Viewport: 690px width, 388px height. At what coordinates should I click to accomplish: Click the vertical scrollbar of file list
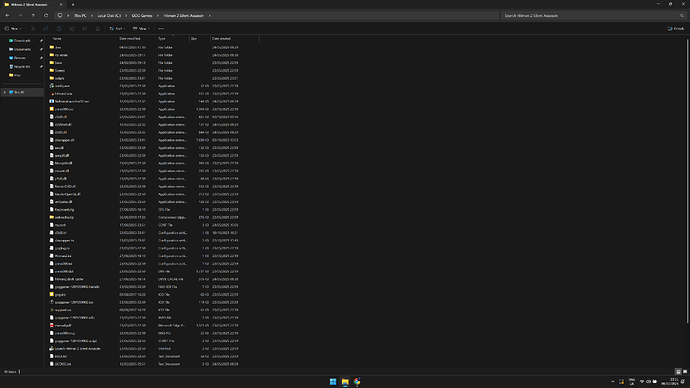[x=687, y=181]
